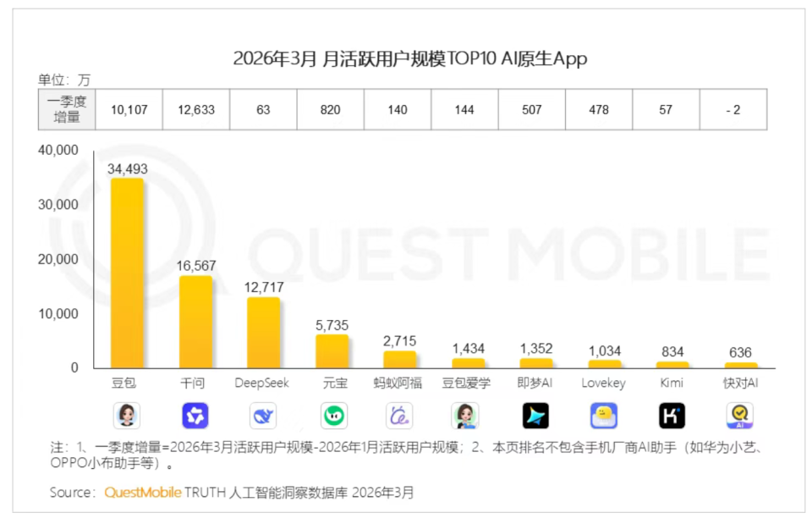
Task: Click the 豆包 app icon
Action: pos(127,415)
